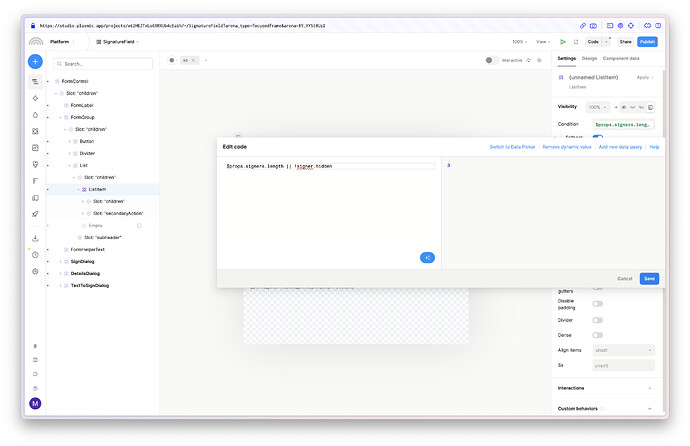Toggle the Divider switch

[598, 319]
